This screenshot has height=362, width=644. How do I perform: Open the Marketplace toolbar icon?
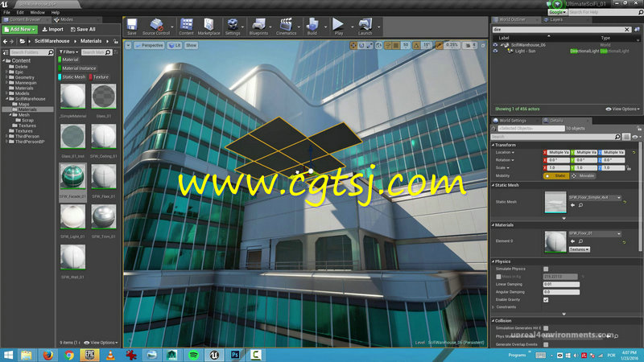[x=208, y=27]
